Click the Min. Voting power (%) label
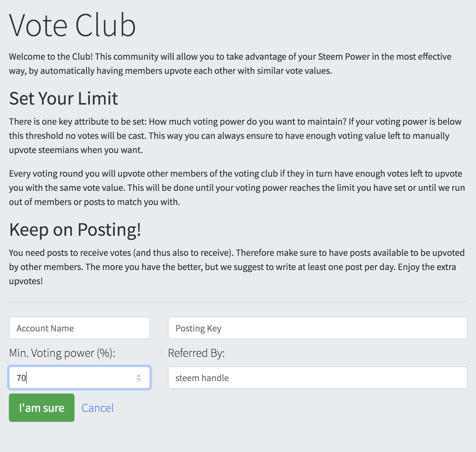The width and height of the screenshot is (476, 452). pyautogui.click(x=62, y=353)
